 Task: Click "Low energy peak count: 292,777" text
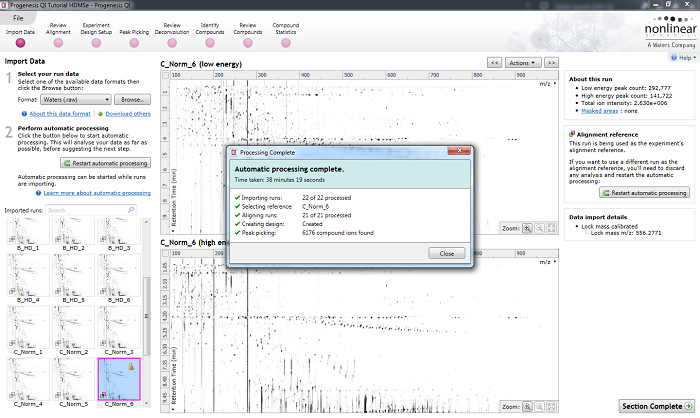click(626, 88)
